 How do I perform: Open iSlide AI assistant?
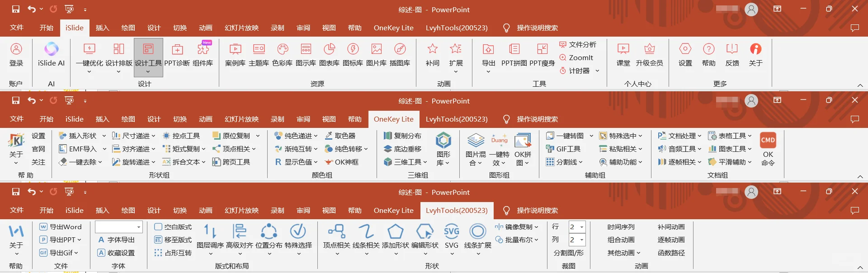[51, 55]
